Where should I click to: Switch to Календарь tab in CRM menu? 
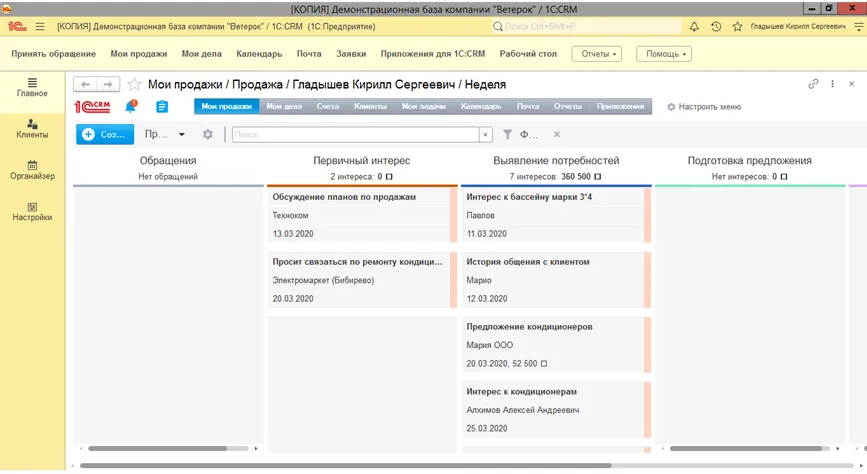[481, 106]
